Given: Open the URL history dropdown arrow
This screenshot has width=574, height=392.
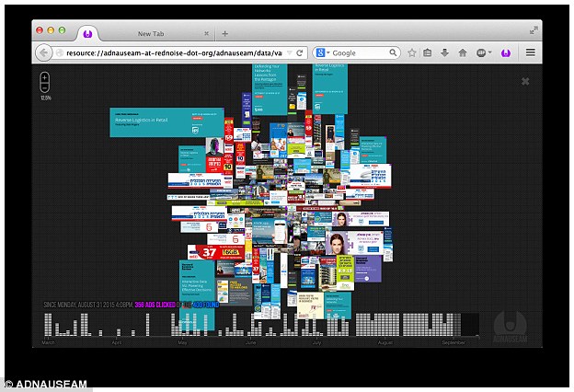Looking at the screenshot, I should pos(287,53).
